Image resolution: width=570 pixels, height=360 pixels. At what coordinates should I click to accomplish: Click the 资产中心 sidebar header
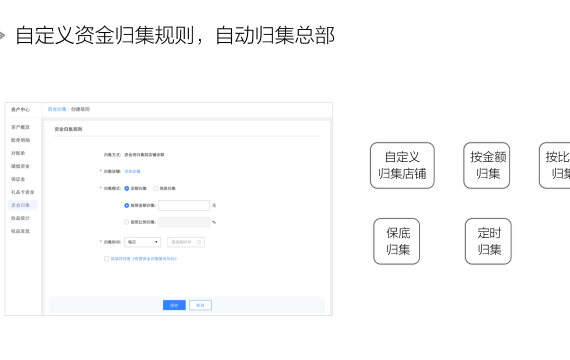tap(20, 109)
